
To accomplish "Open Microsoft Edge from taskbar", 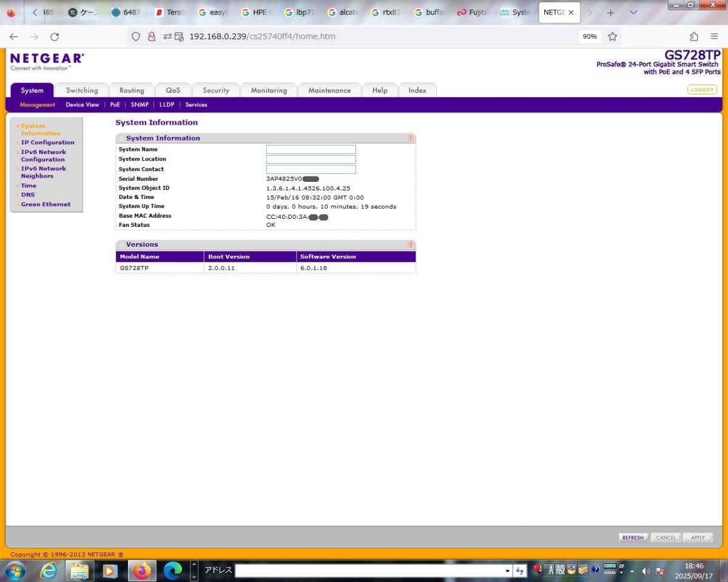I will pyautogui.click(x=173, y=570).
